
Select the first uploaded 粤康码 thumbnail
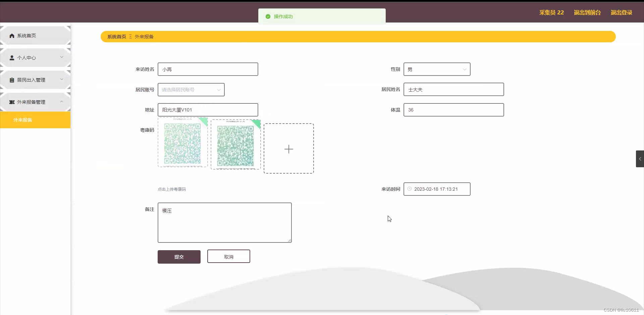(x=183, y=142)
